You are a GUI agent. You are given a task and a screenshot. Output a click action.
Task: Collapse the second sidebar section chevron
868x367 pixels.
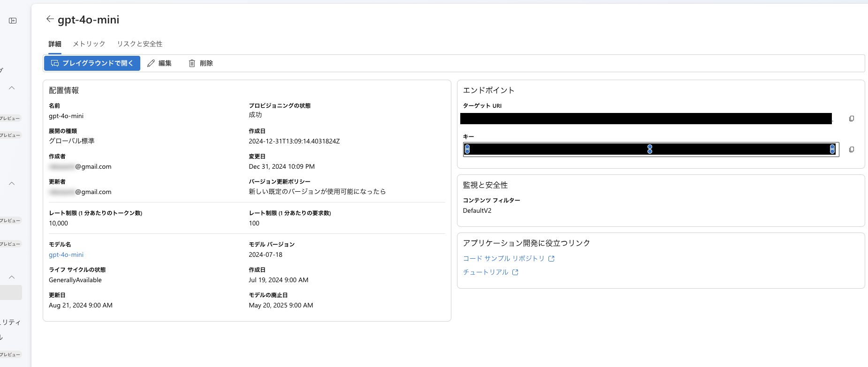tap(12, 184)
